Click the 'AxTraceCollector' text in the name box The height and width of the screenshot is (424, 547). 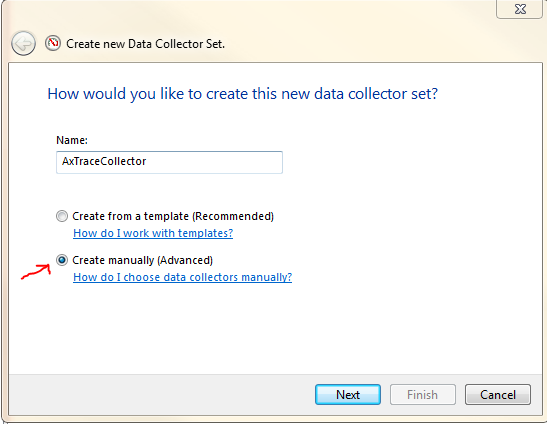point(104,161)
